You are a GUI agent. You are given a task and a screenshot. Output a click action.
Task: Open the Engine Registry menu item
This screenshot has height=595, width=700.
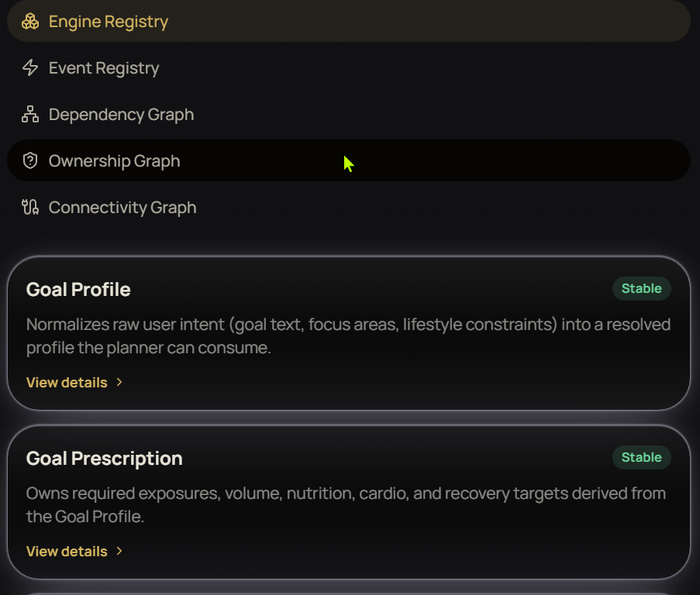coord(349,22)
